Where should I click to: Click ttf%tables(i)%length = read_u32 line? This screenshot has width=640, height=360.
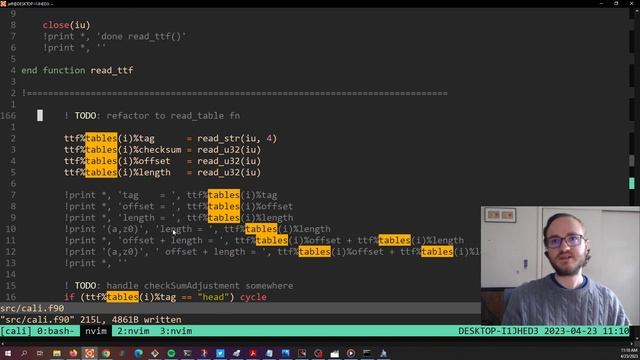pyautogui.click(x=162, y=172)
